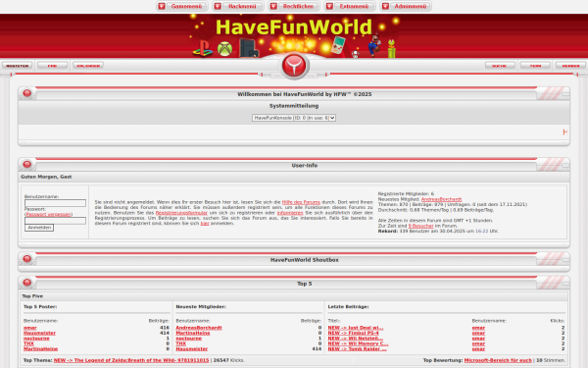Viewport: 588px width, 368px height.
Task: Collapse the Willkommen bei HaveFunWorld panel
Action: pos(565,94)
